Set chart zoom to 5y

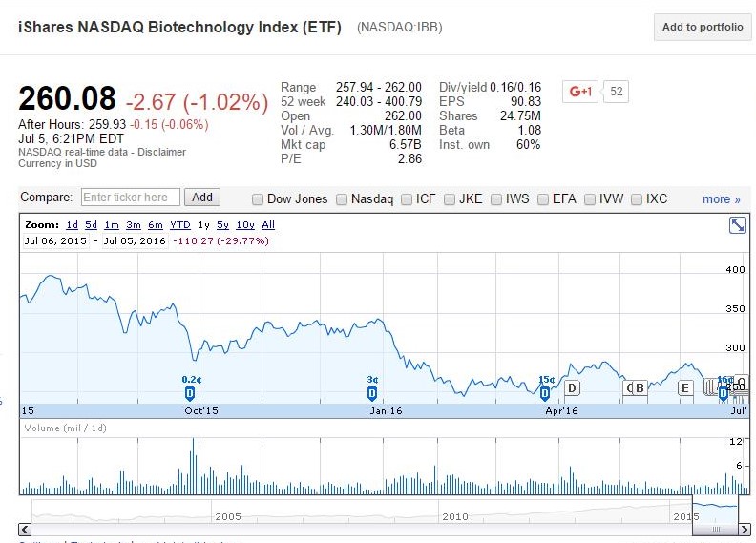coord(222,225)
